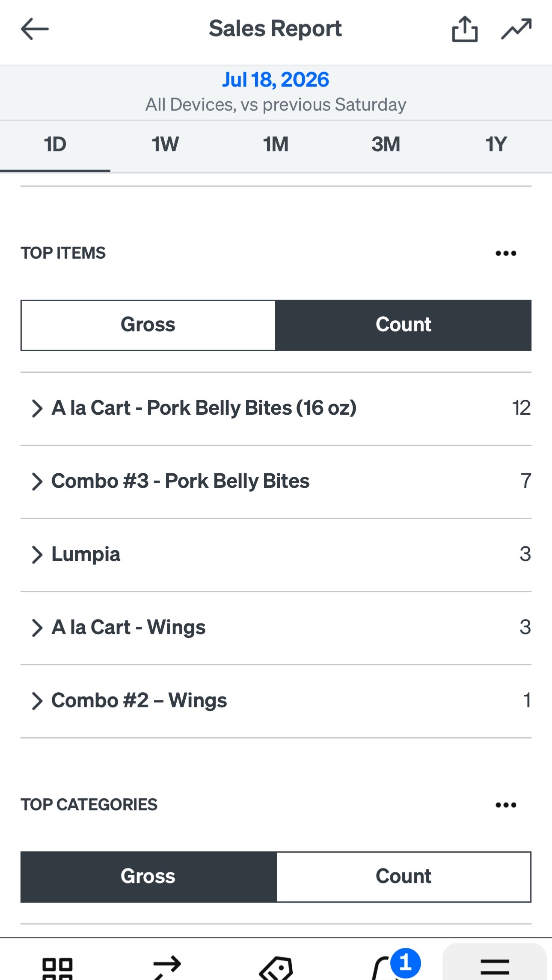Viewport: 552px width, 980px height.
Task: Switch Top Categories to Count view
Action: pyautogui.click(x=404, y=877)
